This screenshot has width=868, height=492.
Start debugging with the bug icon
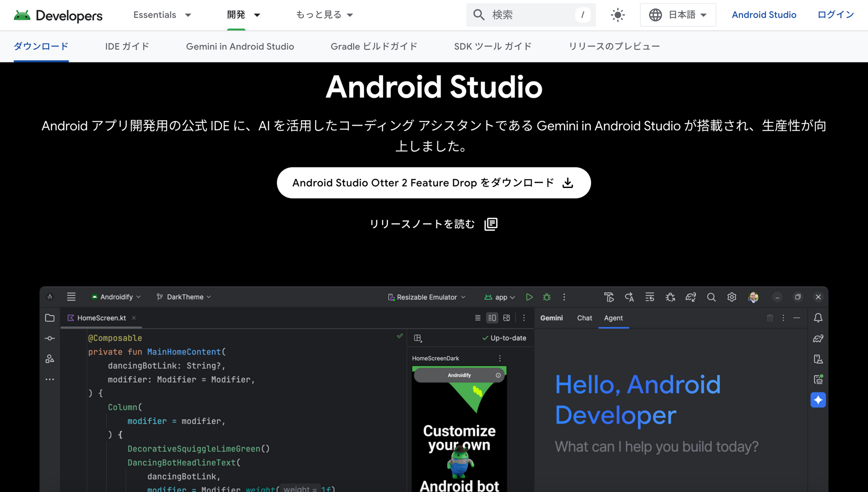[x=547, y=297]
